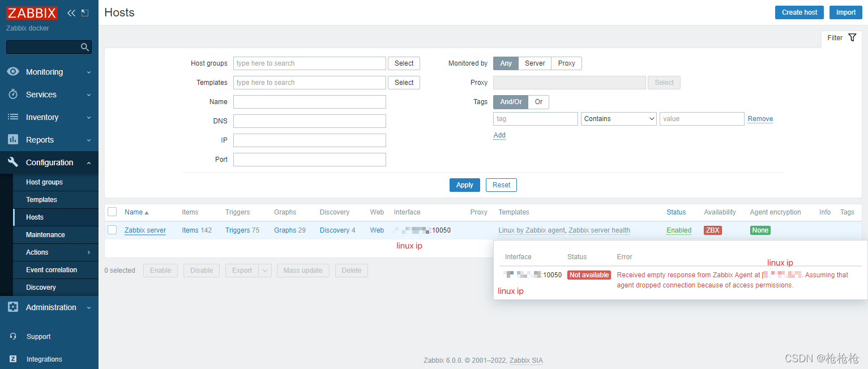Click the Zabbix logo
This screenshot has height=369, width=868.
coord(32,13)
